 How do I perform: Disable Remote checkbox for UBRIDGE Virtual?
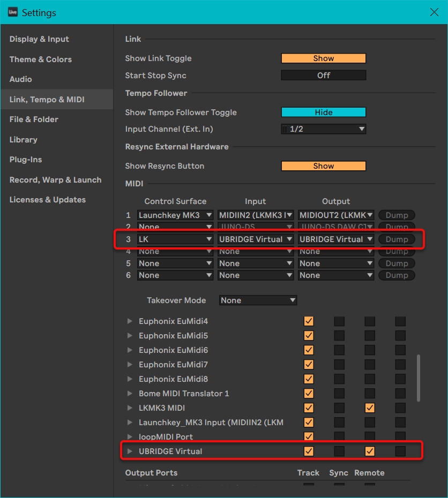click(x=370, y=451)
